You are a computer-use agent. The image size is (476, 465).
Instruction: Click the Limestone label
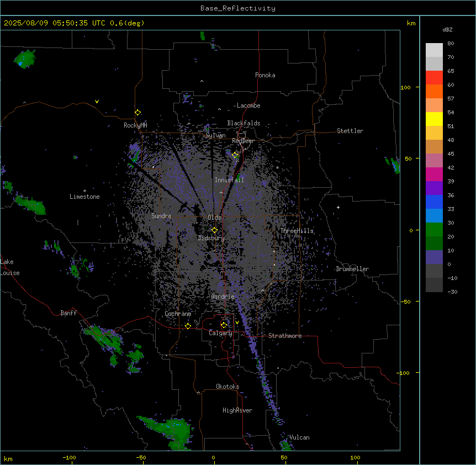point(84,197)
